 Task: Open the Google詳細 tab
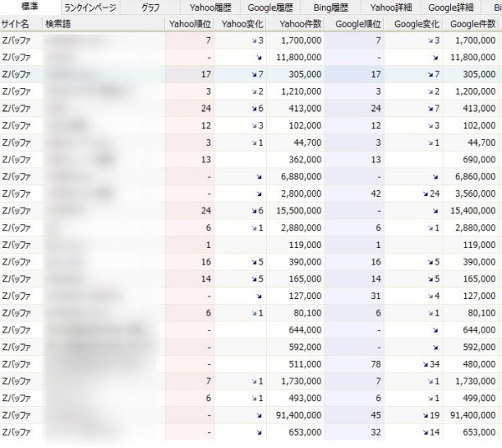coord(450,8)
